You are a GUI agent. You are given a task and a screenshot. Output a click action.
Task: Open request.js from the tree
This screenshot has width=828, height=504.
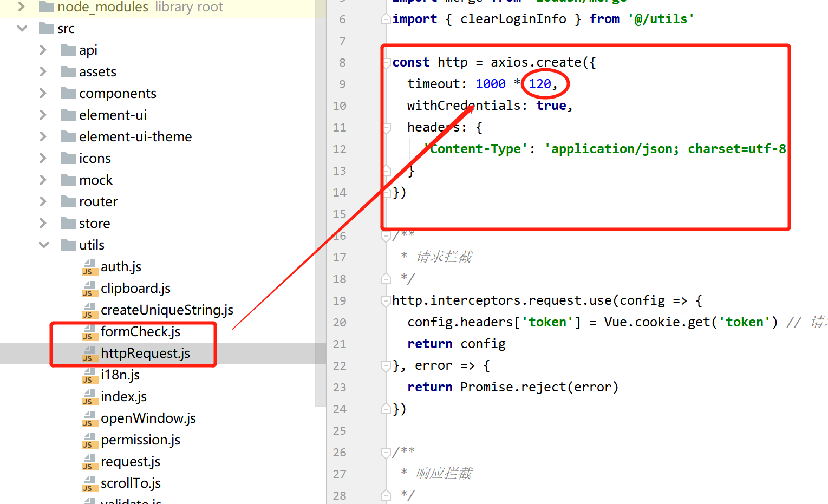coord(131,461)
